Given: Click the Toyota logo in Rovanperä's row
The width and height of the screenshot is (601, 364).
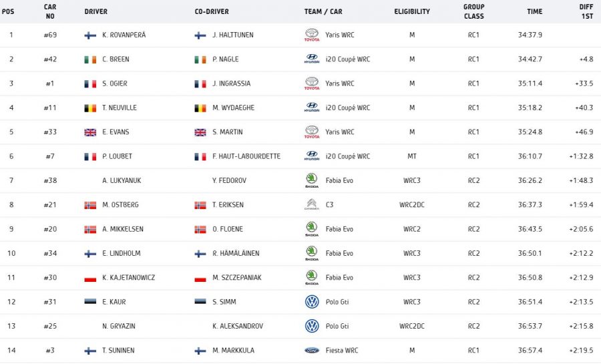Looking at the screenshot, I should pos(312,35).
